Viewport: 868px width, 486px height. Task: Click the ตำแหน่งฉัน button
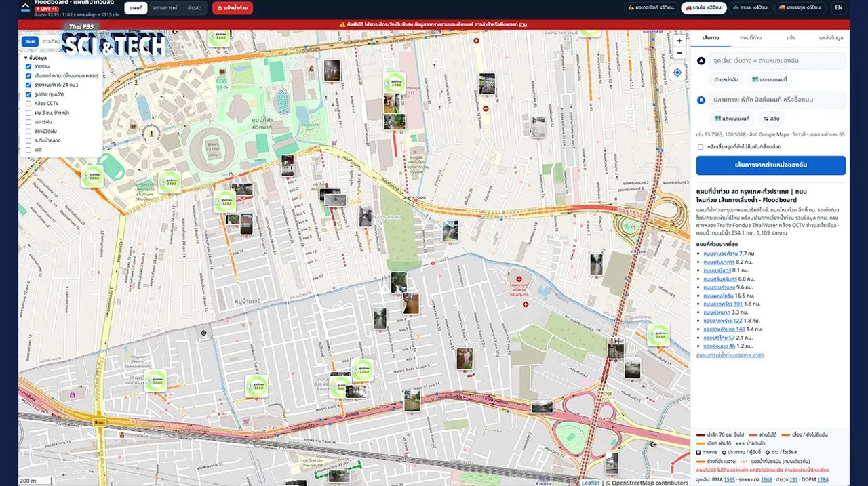(x=726, y=80)
